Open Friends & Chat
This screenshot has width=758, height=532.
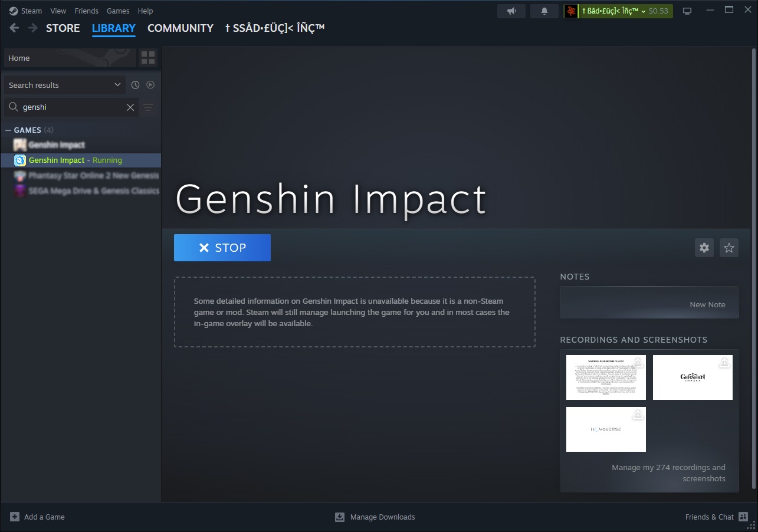click(717, 517)
